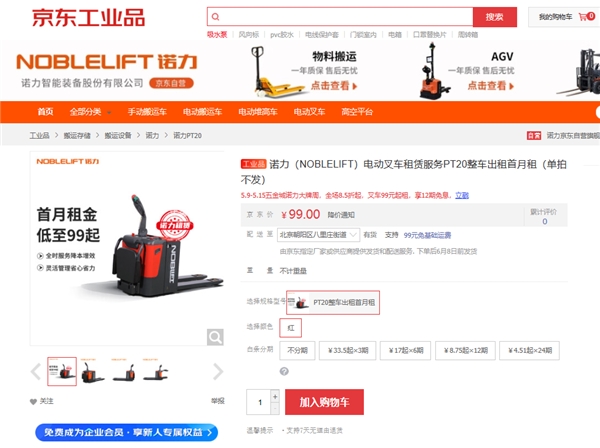Image resolution: width=600 pixels, height=448 pixels.
Task: Show next product thumbnails with right arrow
Action: pos(217,371)
